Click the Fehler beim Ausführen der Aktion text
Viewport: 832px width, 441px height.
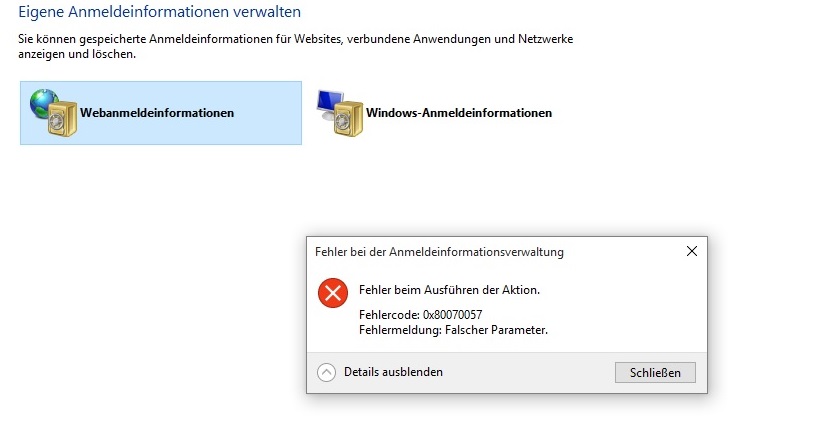(449, 290)
